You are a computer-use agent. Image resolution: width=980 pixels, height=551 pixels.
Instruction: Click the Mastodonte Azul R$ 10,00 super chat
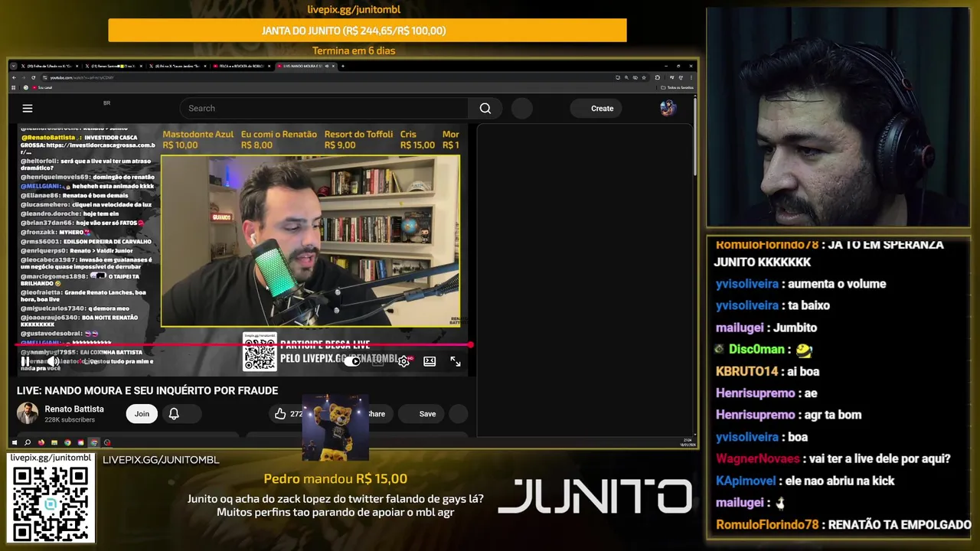(198, 139)
